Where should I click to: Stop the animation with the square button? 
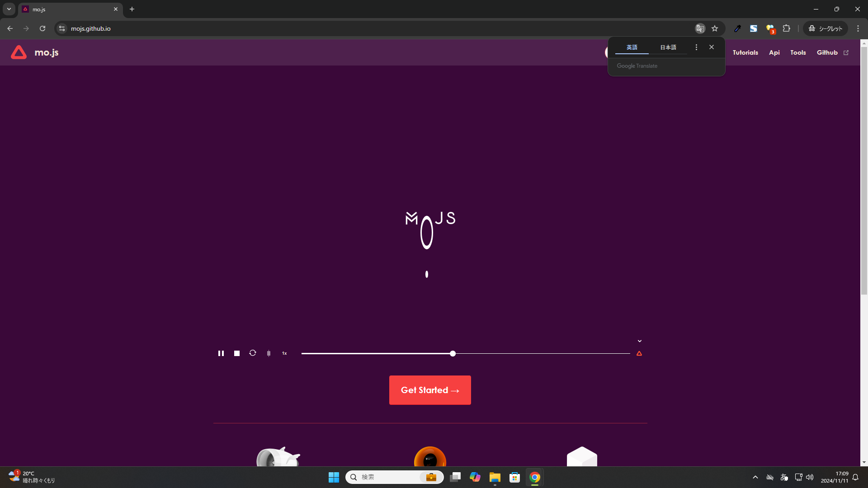tap(237, 353)
